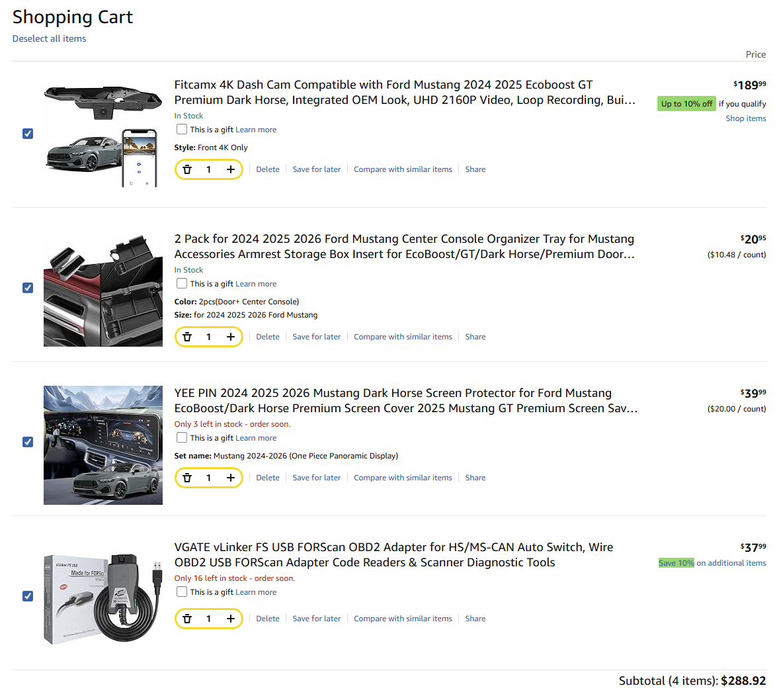
Task: Compare Fitcamx Dash Cam with similar items
Action: tap(403, 169)
